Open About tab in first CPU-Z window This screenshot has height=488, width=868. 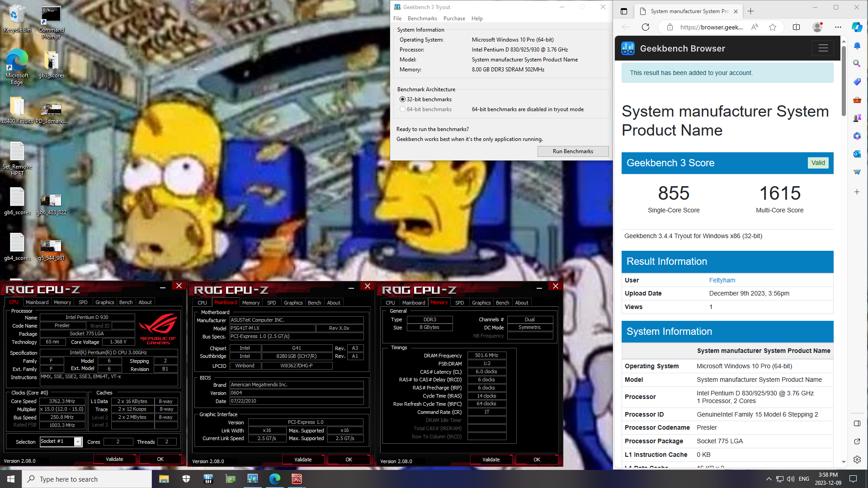145,302
